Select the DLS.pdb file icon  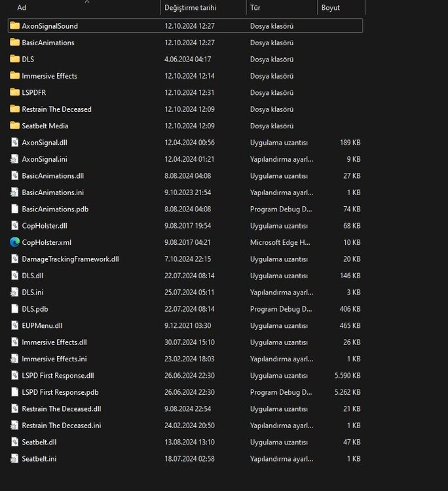pos(14,309)
